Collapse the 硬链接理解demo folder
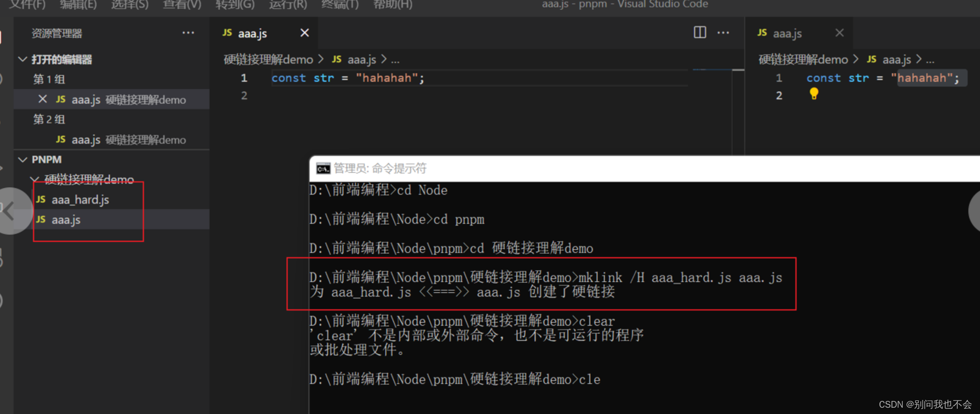 (34, 180)
